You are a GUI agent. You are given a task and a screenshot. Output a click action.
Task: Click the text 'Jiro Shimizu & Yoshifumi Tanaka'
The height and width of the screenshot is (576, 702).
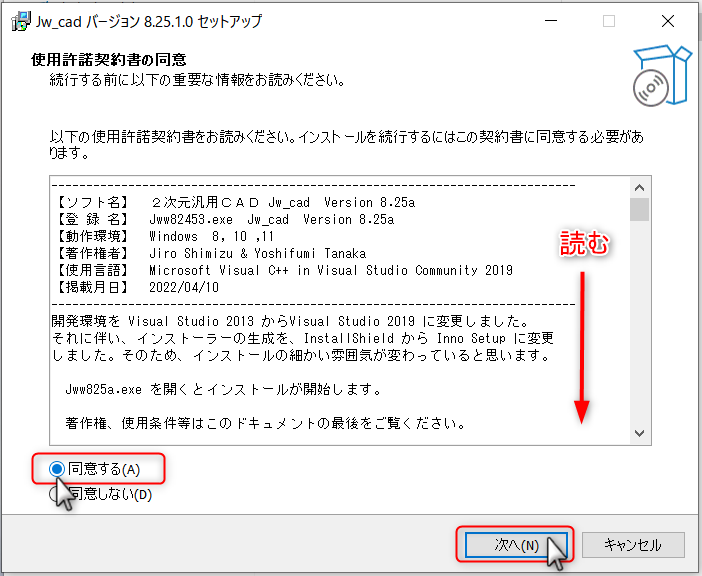pos(257,253)
